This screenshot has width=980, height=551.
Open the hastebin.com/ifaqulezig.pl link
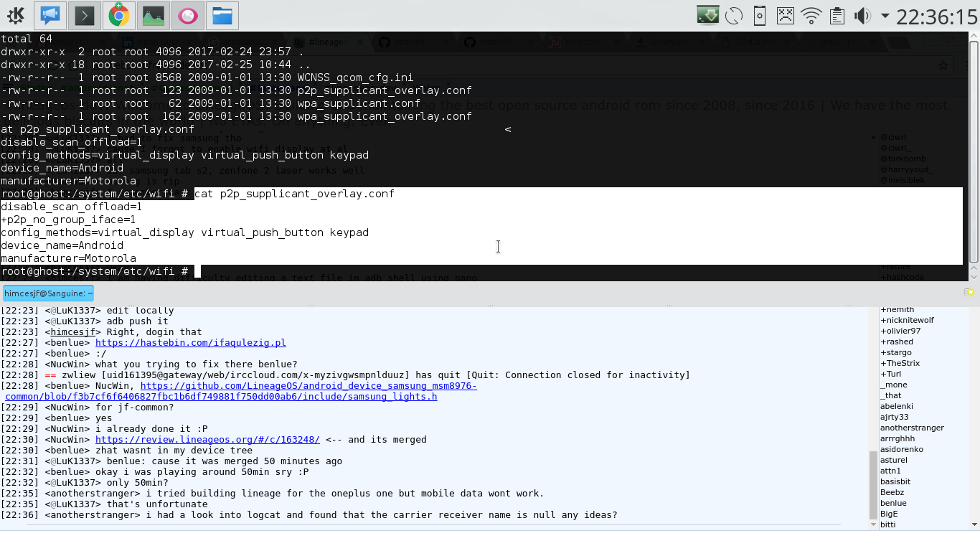(x=190, y=343)
